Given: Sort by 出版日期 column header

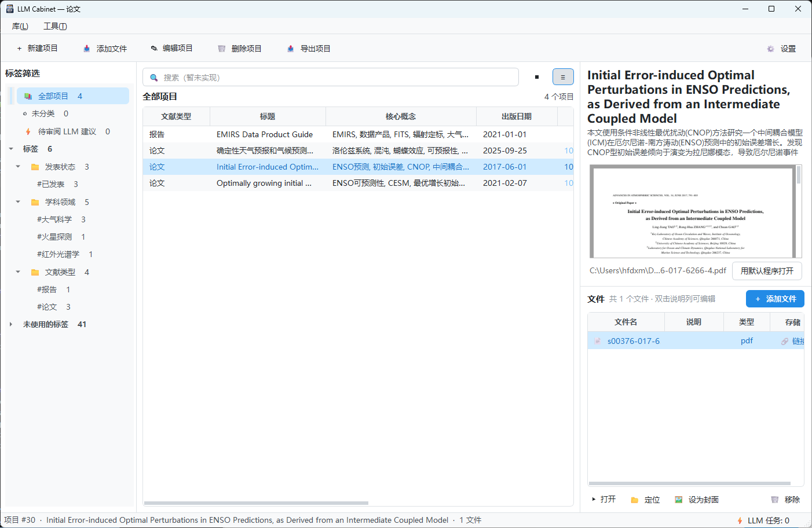Looking at the screenshot, I should (517, 116).
